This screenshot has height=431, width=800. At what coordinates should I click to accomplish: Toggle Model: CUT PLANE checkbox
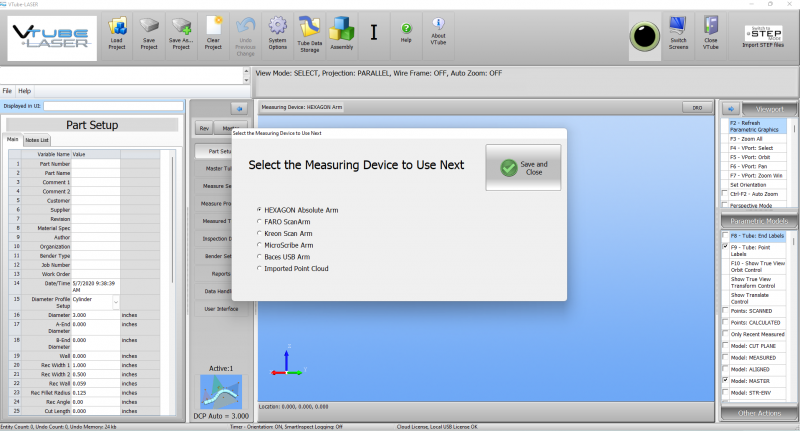point(725,346)
